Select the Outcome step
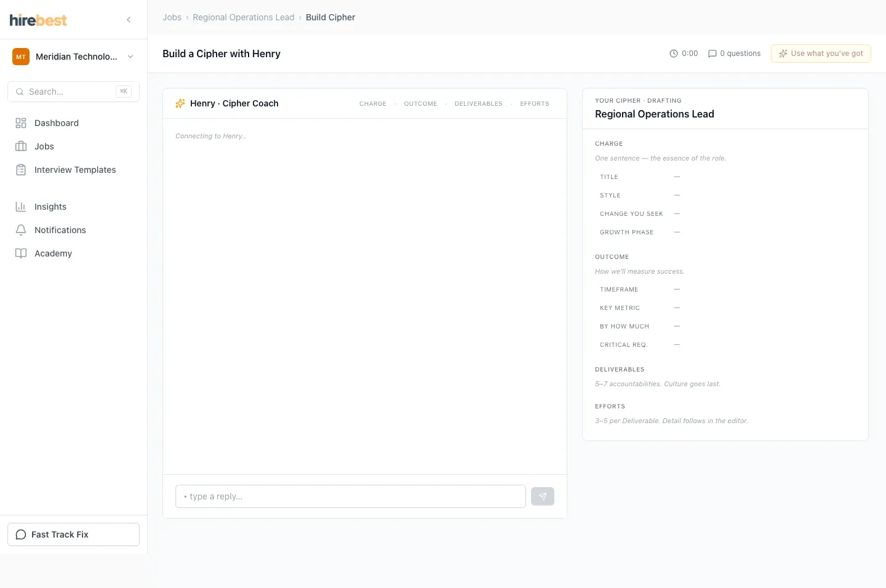 point(421,104)
